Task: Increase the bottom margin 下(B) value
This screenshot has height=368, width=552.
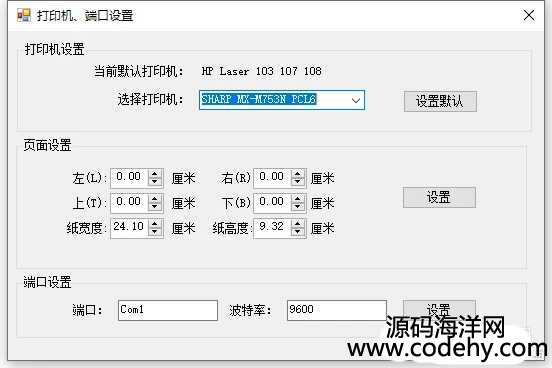Action: tap(298, 199)
